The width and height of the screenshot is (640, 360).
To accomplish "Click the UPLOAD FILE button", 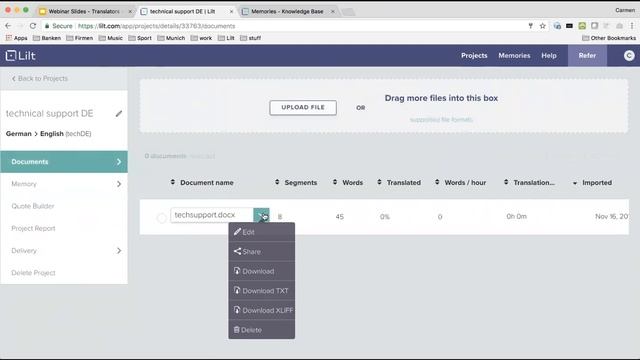I will pos(303,108).
